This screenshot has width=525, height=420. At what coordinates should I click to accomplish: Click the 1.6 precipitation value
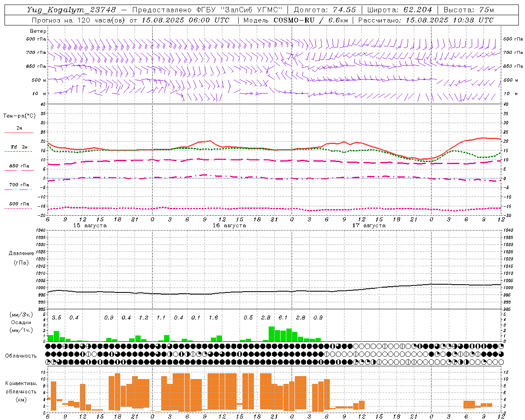click(x=213, y=317)
